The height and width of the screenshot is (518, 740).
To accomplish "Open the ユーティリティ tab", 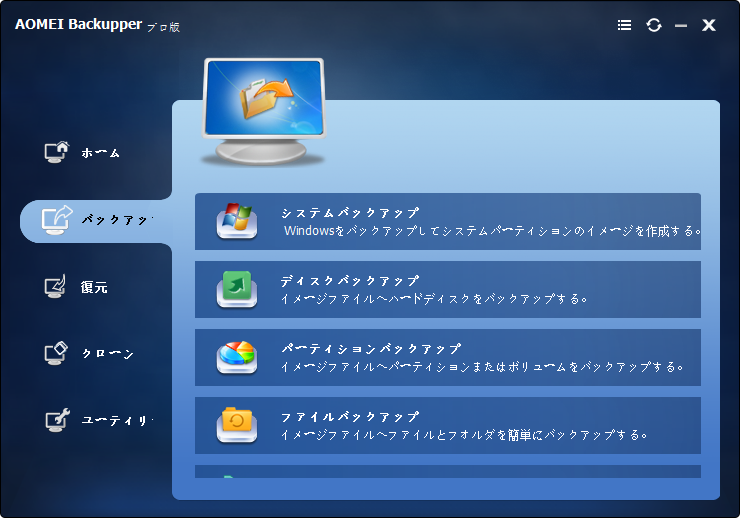I will tap(117, 420).
